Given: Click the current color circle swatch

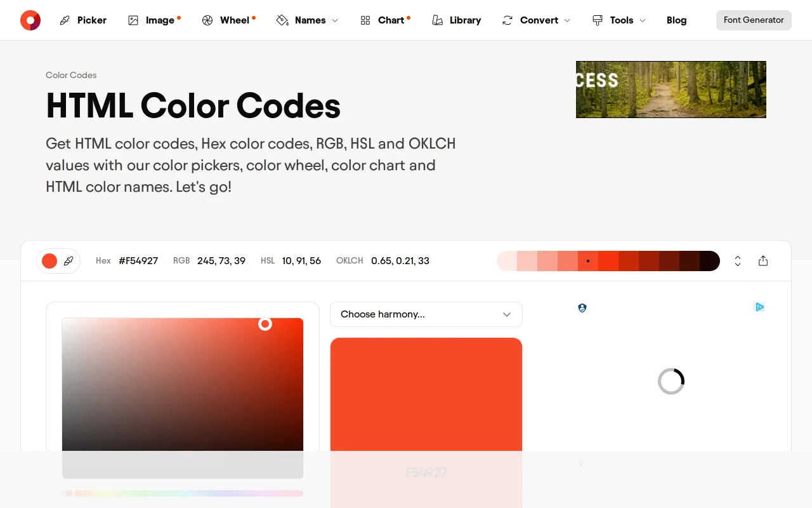Looking at the screenshot, I should tap(49, 261).
